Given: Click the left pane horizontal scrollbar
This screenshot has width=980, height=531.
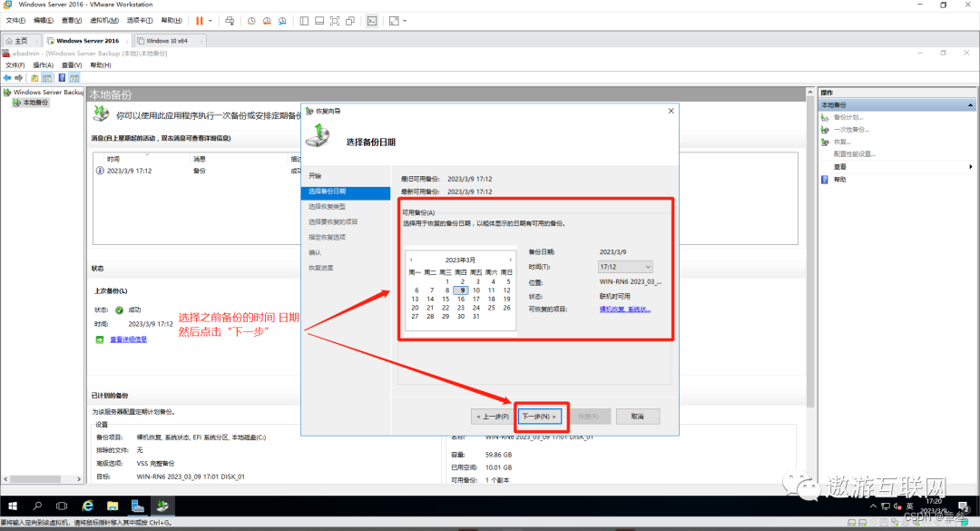Looking at the screenshot, I should (43, 479).
